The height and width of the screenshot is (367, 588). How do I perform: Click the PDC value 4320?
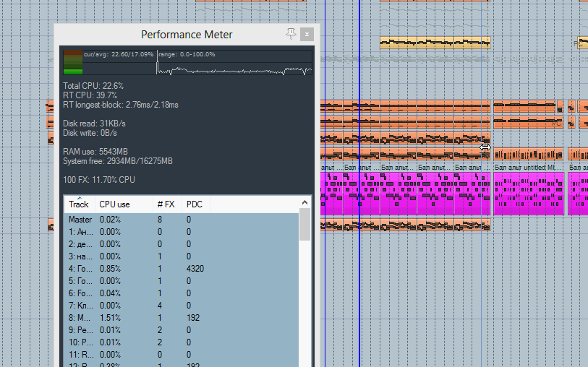coord(195,269)
